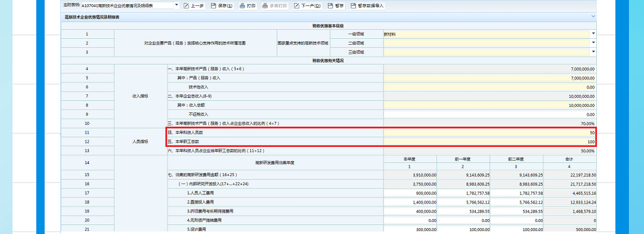The height and width of the screenshot is (234, 644).
Task: Click the 打印 print button
Action: [248, 6]
